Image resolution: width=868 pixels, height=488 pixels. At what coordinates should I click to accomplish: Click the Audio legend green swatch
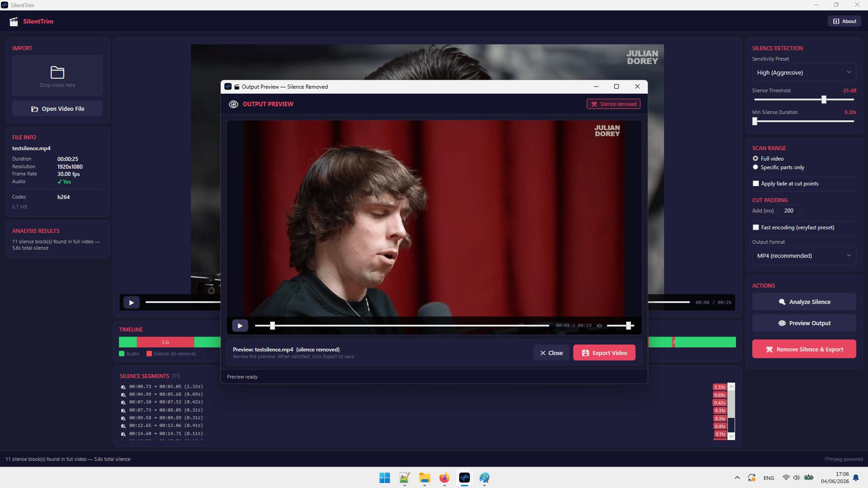pyautogui.click(x=122, y=354)
